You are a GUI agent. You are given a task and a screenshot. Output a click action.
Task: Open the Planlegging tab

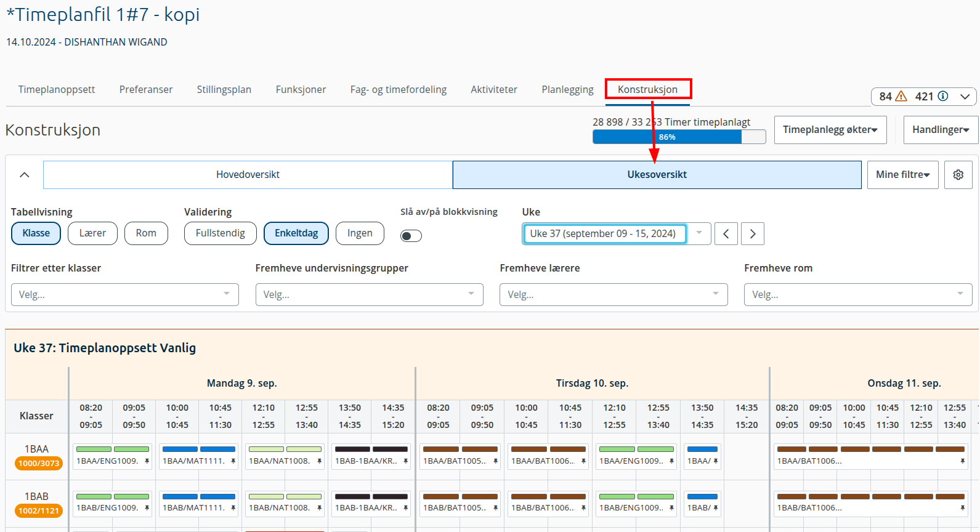[568, 90]
